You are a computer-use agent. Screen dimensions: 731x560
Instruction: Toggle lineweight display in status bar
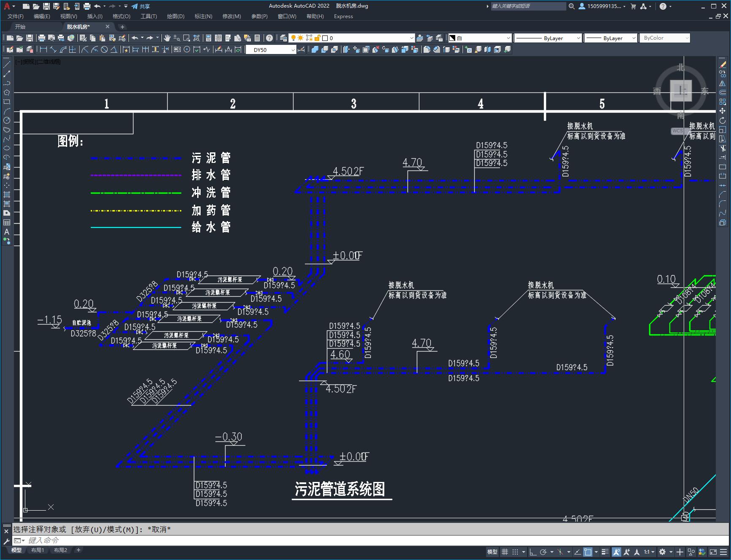(x=605, y=552)
